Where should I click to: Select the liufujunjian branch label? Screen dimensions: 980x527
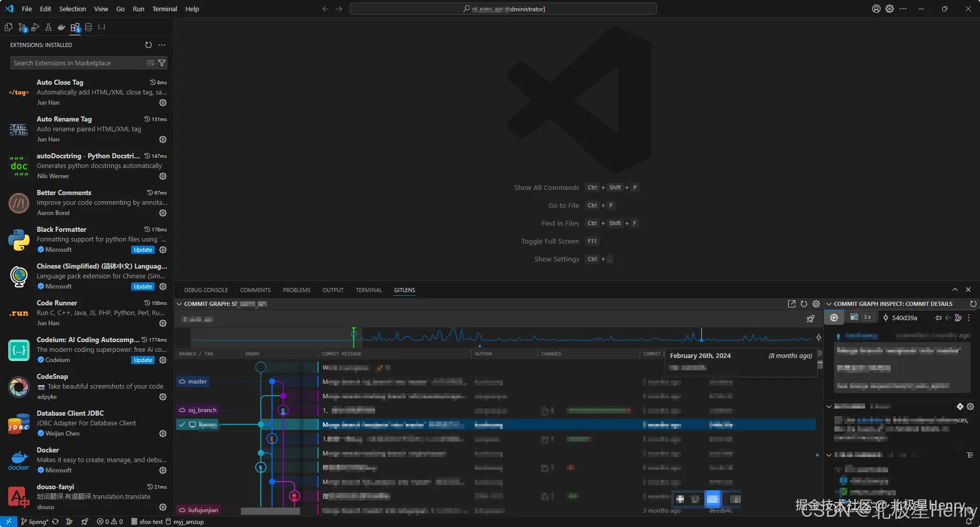click(x=199, y=510)
